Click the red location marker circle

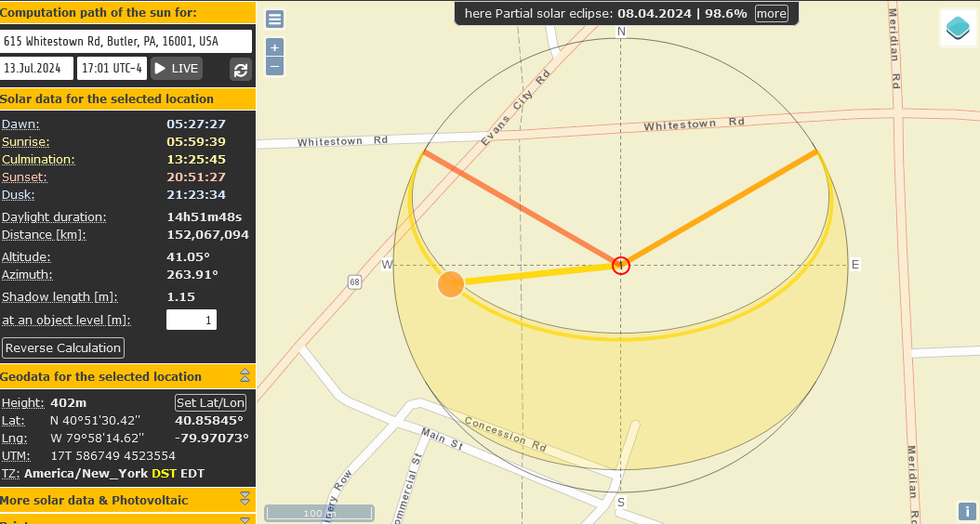point(621,266)
